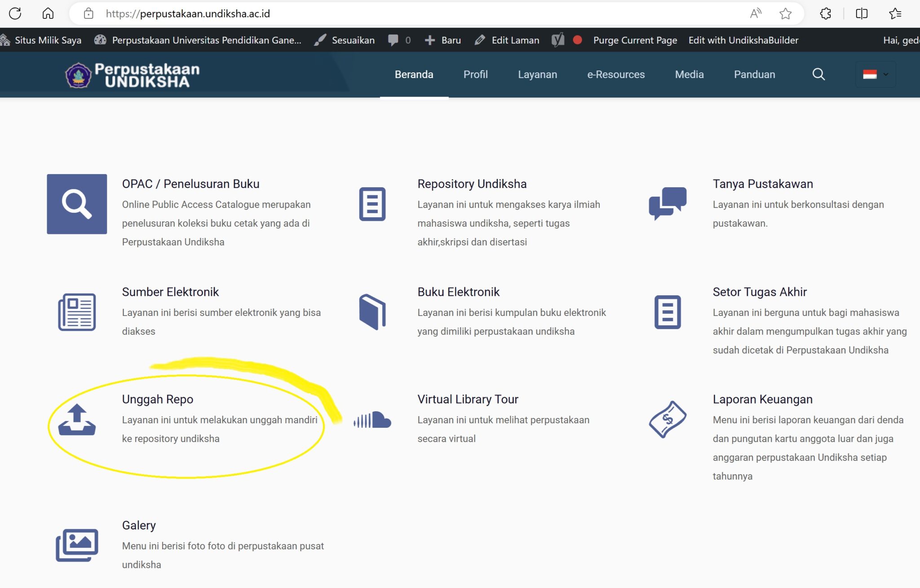920x588 pixels.
Task: Click the OPAC magnifier search icon
Action: pyautogui.click(x=77, y=204)
